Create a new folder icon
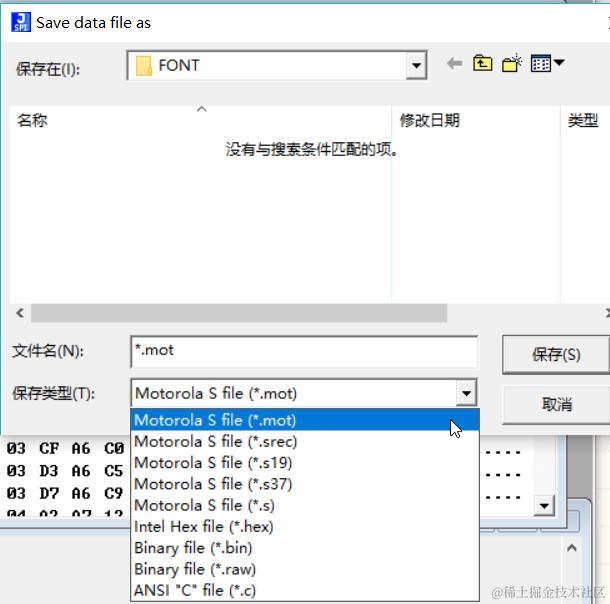 click(512, 63)
